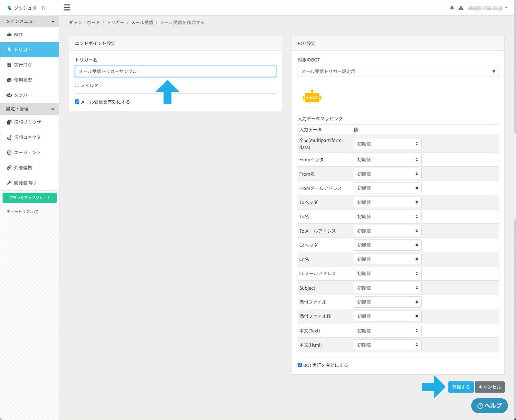Click the notification bell icon
Screen dimensions: 516x420
[x=452, y=8]
